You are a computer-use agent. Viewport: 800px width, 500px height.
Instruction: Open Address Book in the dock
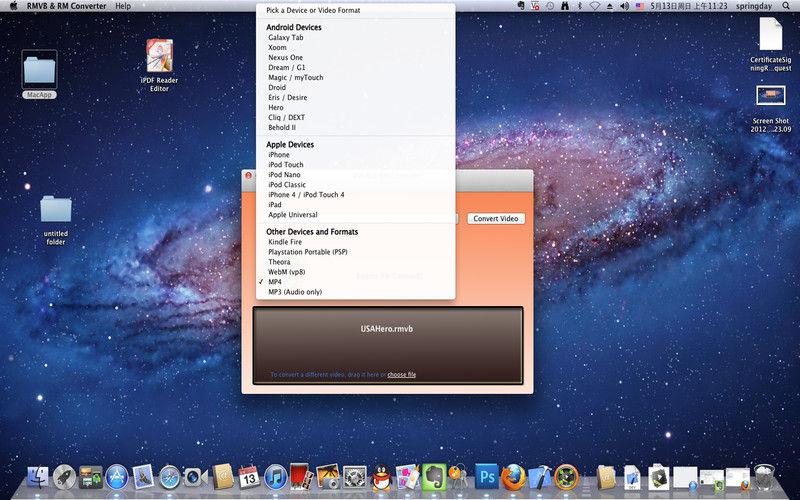(223, 478)
